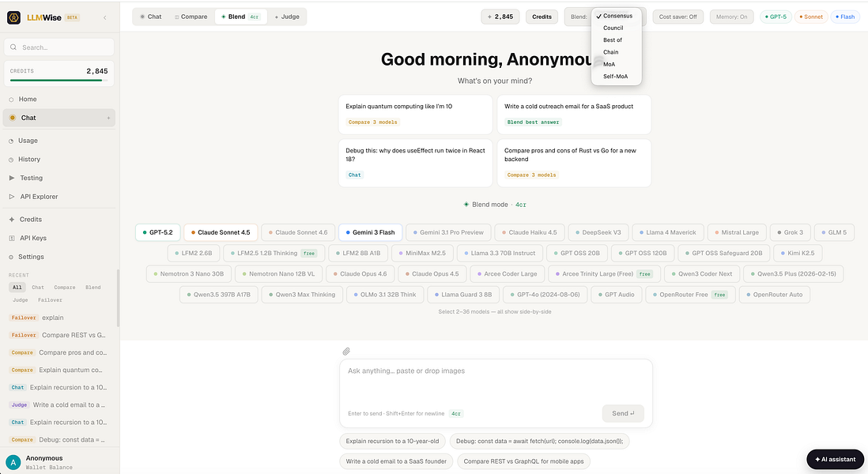
Task: Click the search magnifier icon
Action: click(13, 47)
